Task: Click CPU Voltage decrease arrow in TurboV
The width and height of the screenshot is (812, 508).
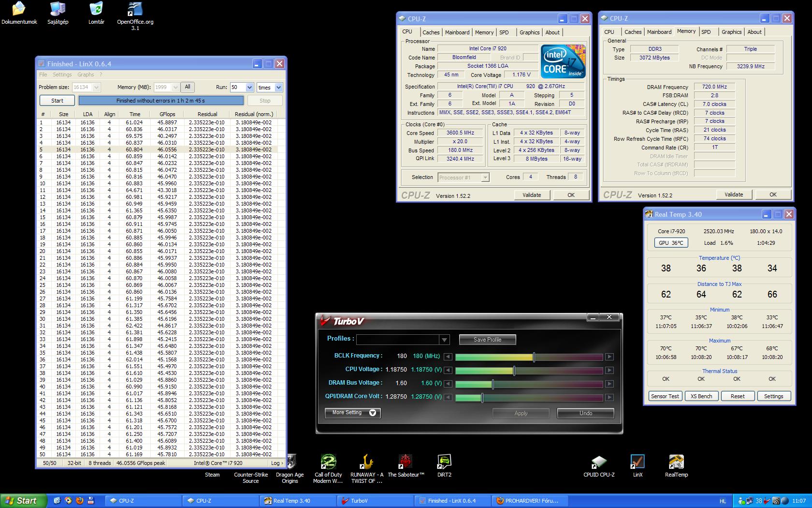Action: click(448, 370)
